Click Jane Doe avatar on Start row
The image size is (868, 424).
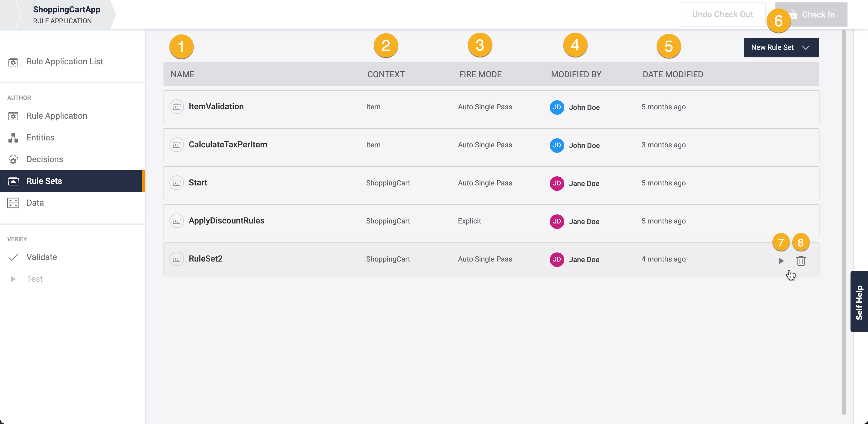(x=557, y=184)
